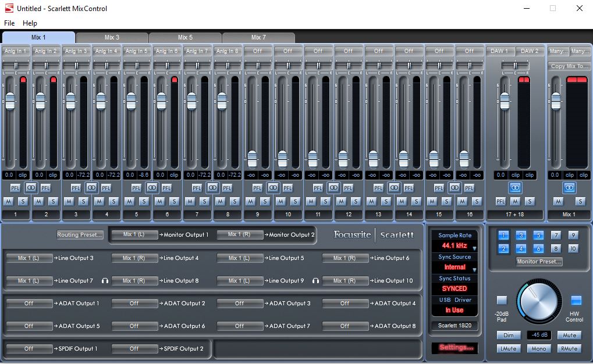This screenshot has height=364, width=593.
Task: Toggle stereo link for channels 9 and 10
Action: [273, 187]
